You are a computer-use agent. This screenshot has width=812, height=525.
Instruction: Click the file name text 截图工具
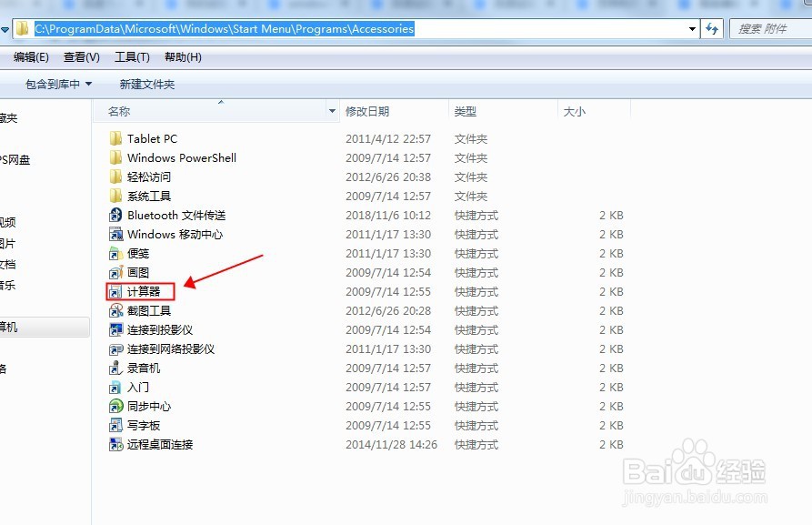[x=149, y=311]
